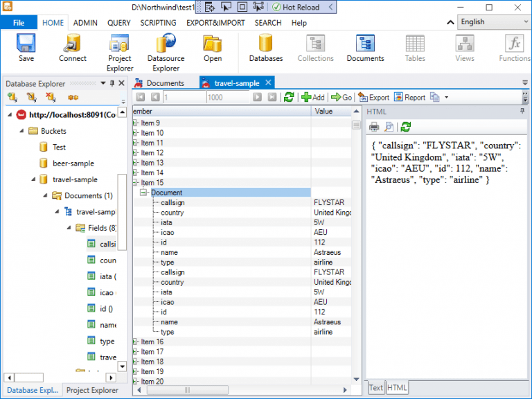532x399 pixels.
Task: Pin the HTML preview panel
Action: click(x=522, y=111)
